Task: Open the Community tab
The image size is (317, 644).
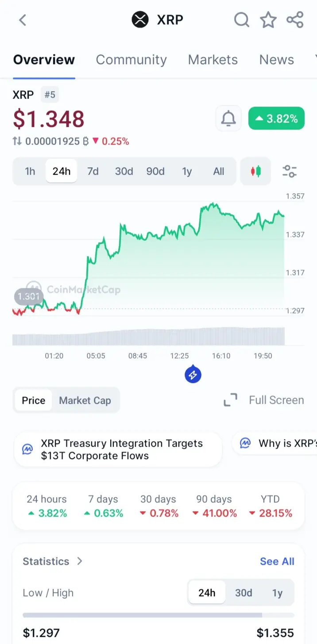Action: (x=131, y=60)
